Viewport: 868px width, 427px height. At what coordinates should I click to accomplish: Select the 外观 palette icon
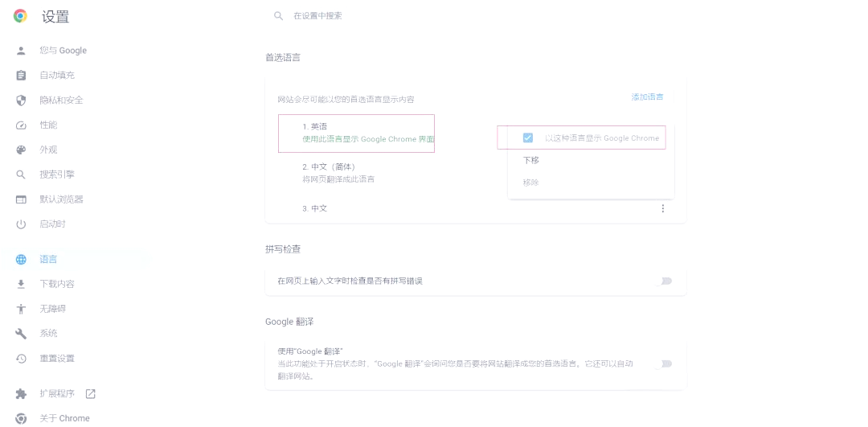pos(22,150)
